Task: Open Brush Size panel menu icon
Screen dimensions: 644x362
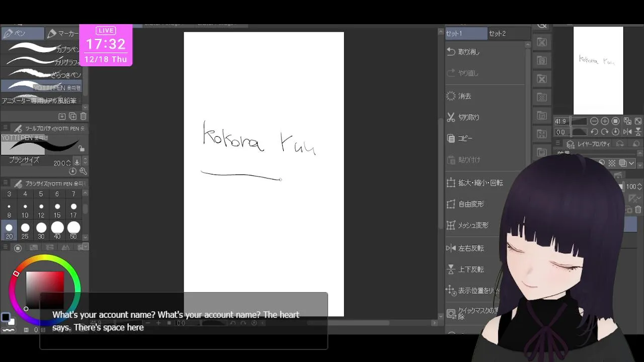Action: coord(6,184)
